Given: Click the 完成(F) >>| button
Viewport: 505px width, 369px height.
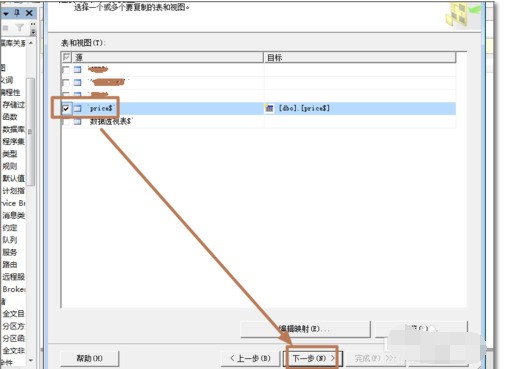Looking at the screenshot, I should click(x=375, y=358).
